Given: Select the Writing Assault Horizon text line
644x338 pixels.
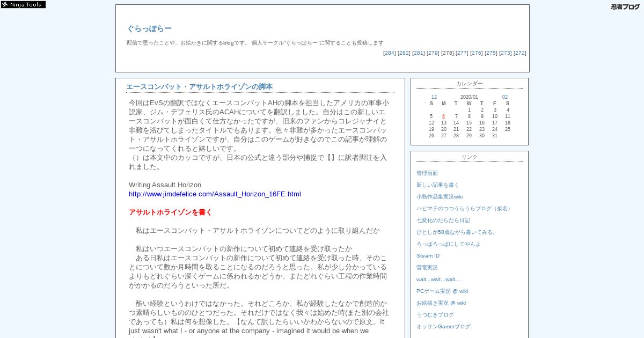Looking at the screenshot, I should [x=165, y=185].
